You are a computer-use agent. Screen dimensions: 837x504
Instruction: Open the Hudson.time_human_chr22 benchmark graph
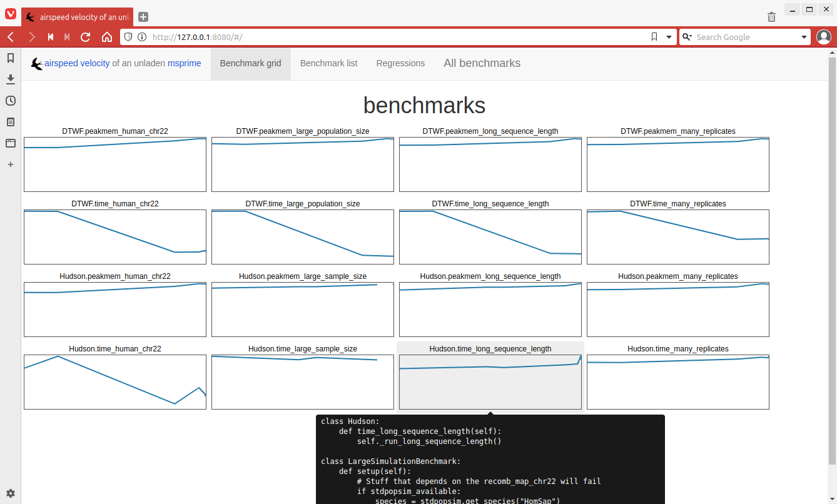114,381
